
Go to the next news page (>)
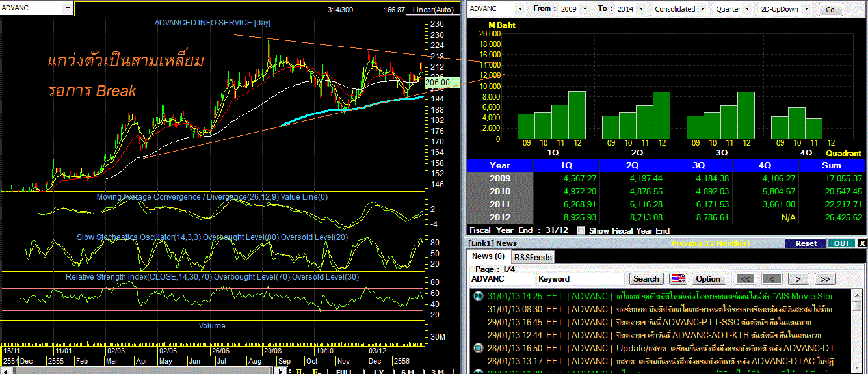coord(798,279)
